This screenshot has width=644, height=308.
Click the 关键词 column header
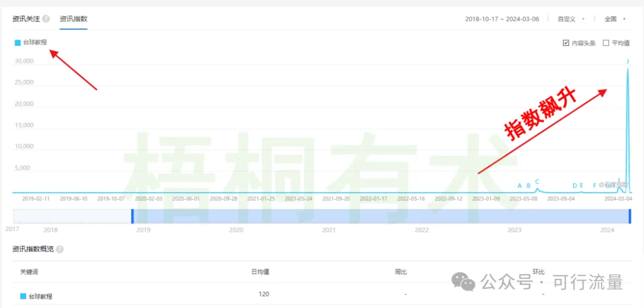pos(29,272)
